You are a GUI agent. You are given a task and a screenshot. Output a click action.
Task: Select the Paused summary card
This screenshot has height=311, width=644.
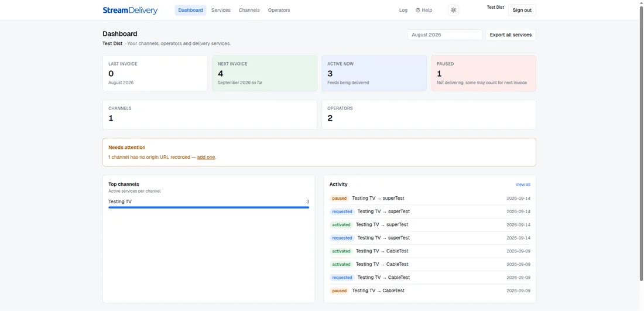click(484, 73)
